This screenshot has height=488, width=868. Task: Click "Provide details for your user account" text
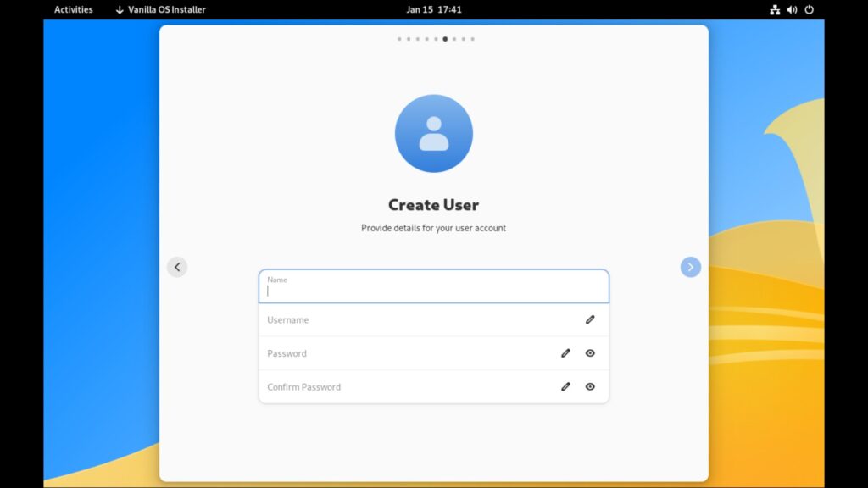pyautogui.click(x=433, y=228)
